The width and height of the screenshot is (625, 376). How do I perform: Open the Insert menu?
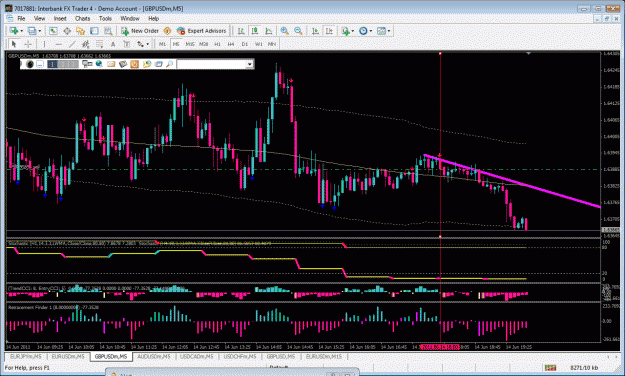point(60,18)
